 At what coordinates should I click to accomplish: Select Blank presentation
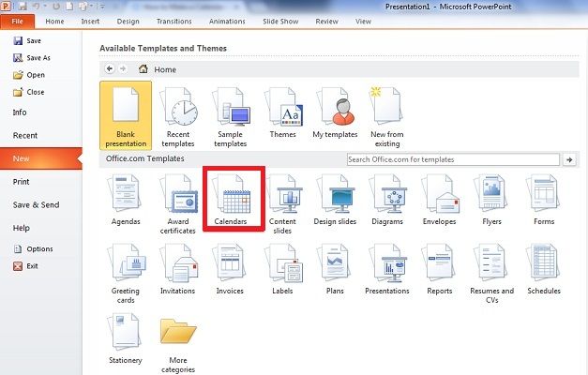tap(126, 115)
